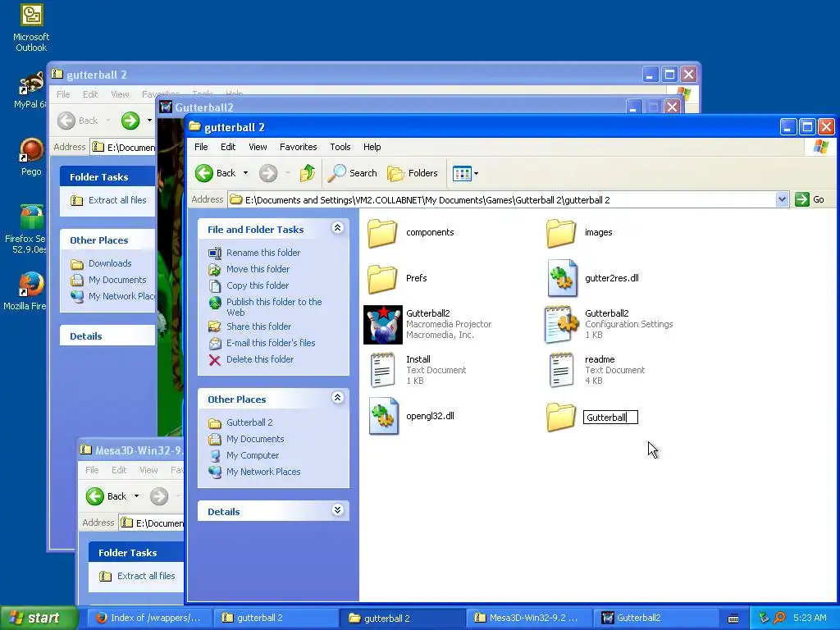
Task: Collapse the Other Places panel
Action: (337, 398)
